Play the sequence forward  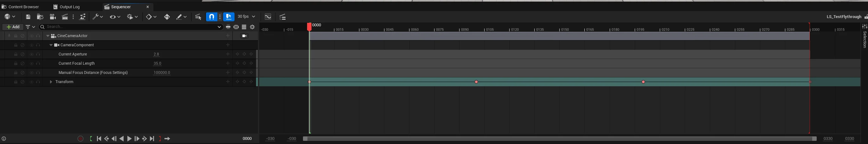[x=129, y=139]
